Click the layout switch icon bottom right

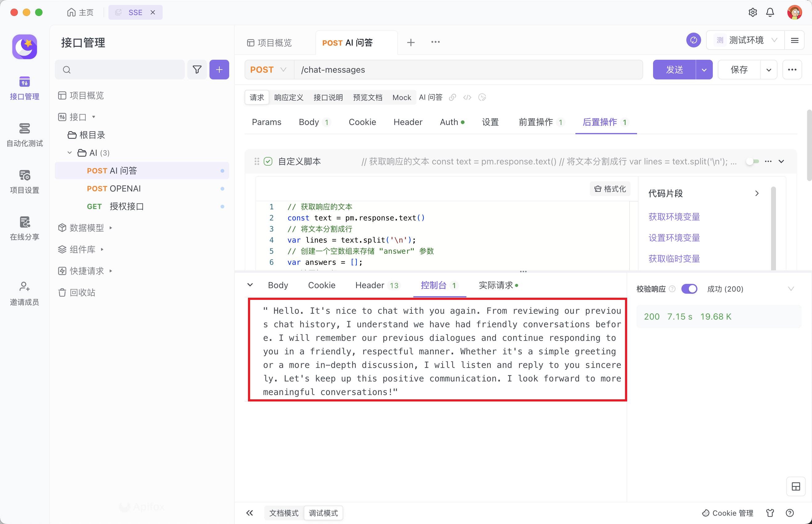coord(796,486)
